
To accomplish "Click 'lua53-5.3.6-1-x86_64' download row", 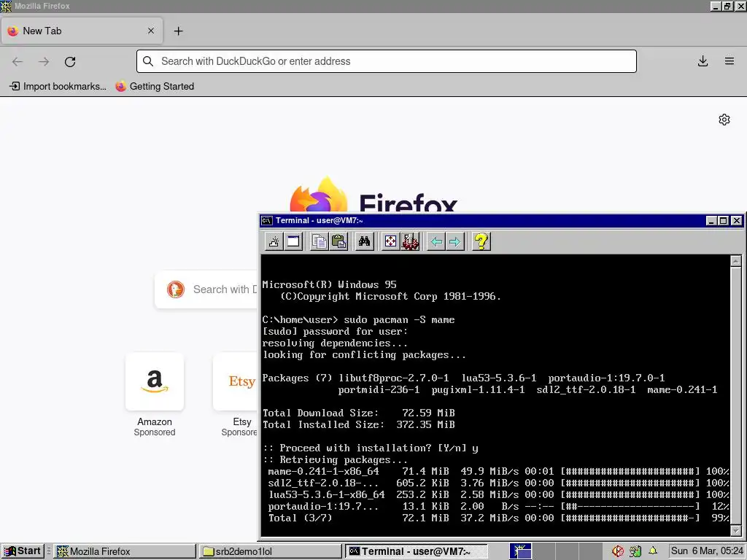I will (498, 495).
